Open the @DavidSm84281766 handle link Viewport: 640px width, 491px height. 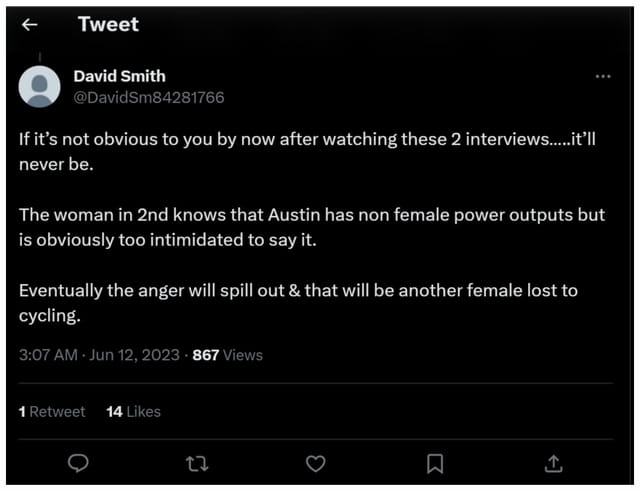[149, 97]
